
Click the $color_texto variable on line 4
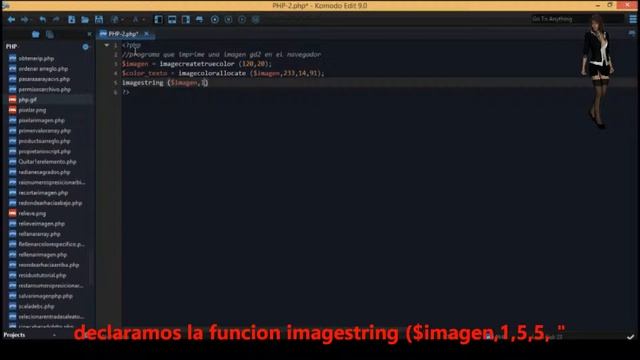tap(144, 73)
